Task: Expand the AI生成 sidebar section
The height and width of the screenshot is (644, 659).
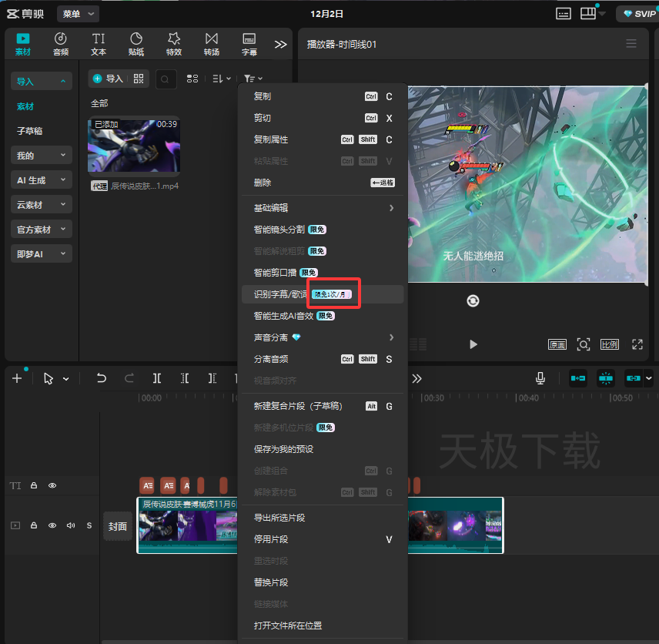Action: (x=42, y=180)
